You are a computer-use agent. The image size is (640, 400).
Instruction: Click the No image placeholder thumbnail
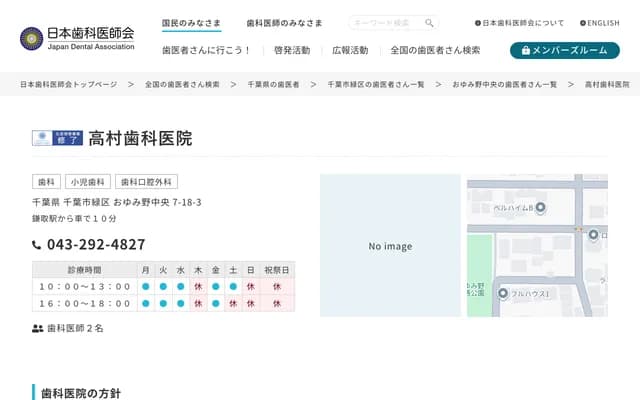tap(389, 246)
